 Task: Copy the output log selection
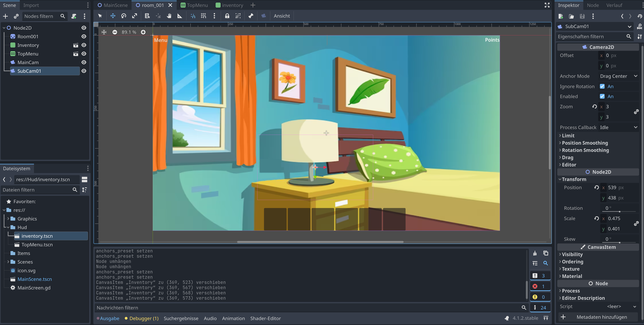tap(546, 253)
